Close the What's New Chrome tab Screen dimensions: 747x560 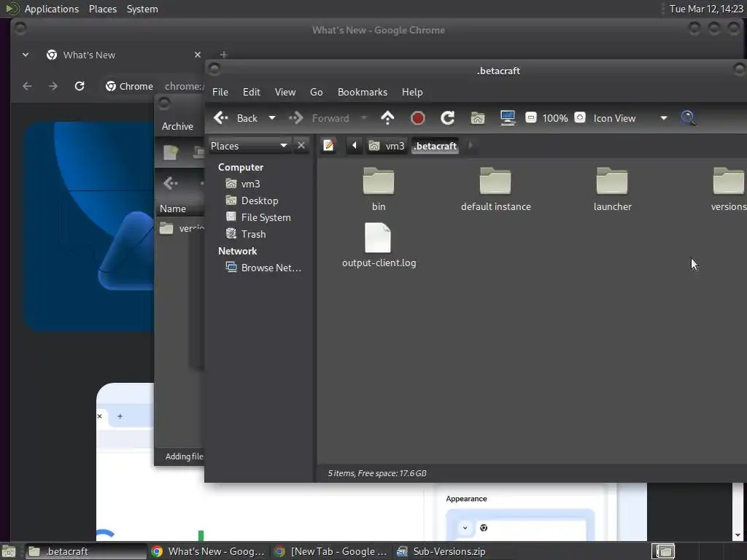coord(198,55)
